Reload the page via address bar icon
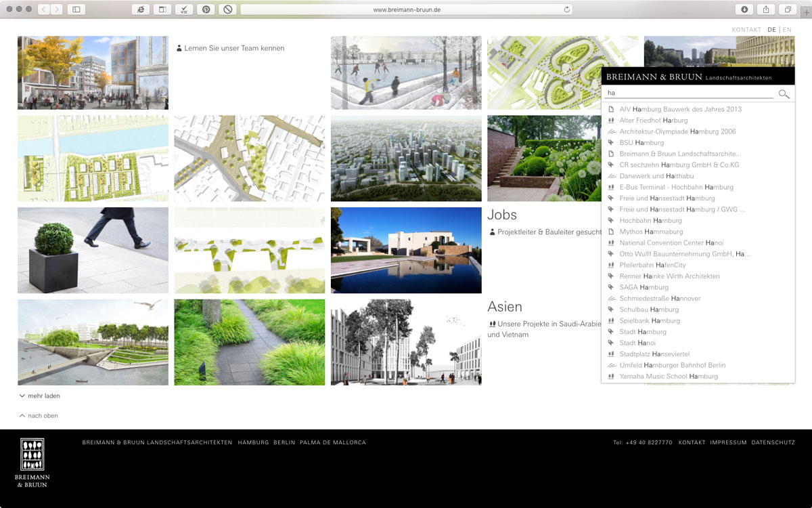812x508 pixels. (566, 9)
